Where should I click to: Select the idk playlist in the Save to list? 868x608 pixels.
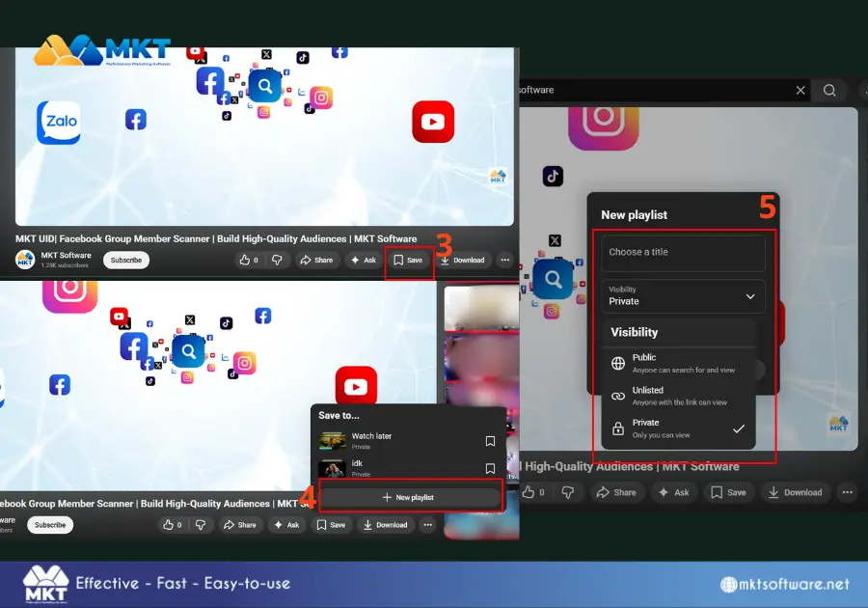pyautogui.click(x=408, y=468)
